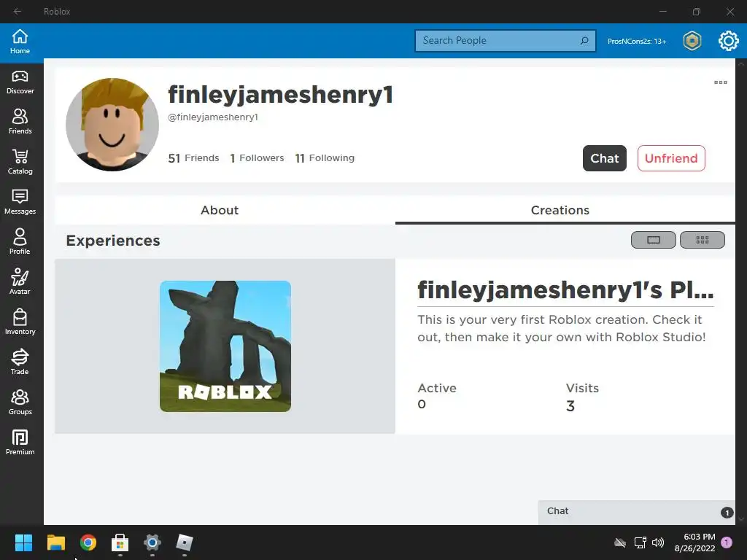Screen dimensions: 747x560
Task: Click the volume speaker tray icon
Action: click(x=658, y=542)
